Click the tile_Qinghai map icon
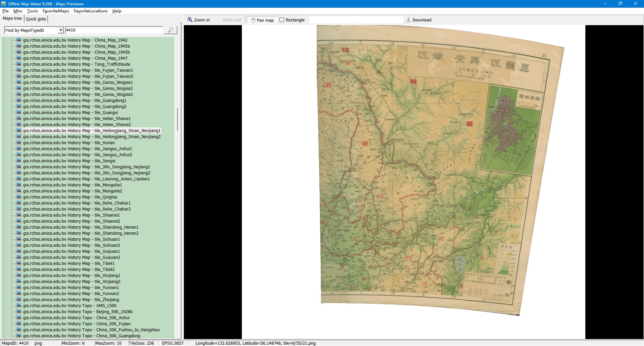Image resolution: width=644 pixels, height=346 pixels. click(x=19, y=197)
